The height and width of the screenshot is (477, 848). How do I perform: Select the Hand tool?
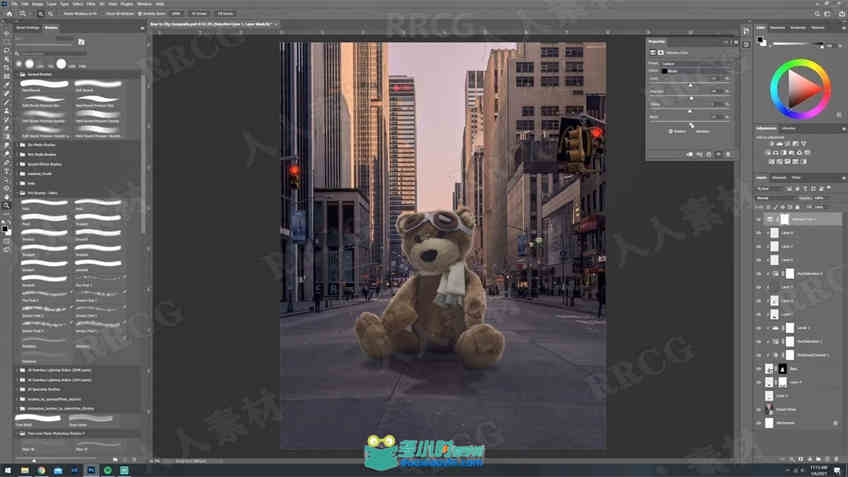pos(6,197)
